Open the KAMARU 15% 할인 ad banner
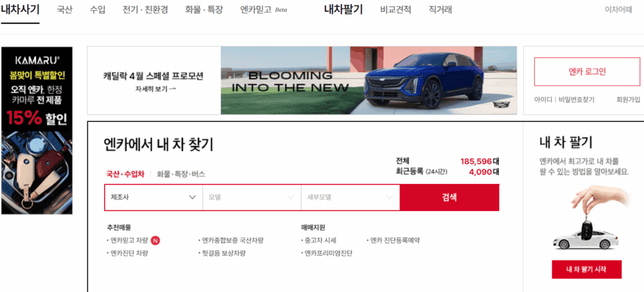 37,131
